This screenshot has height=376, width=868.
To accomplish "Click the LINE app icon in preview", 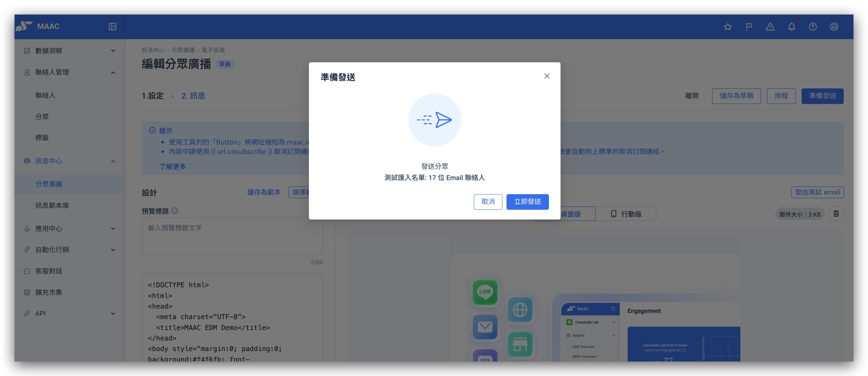I will [485, 292].
